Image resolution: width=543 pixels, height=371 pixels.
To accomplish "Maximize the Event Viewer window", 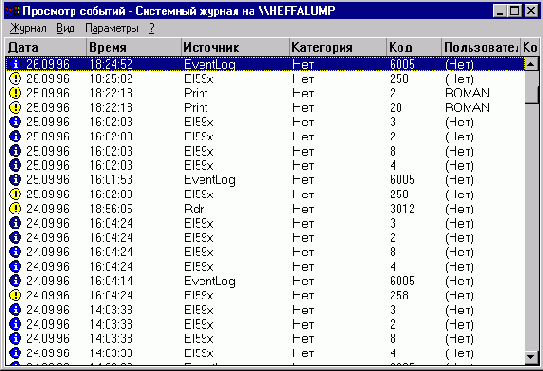I will (514, 11).
